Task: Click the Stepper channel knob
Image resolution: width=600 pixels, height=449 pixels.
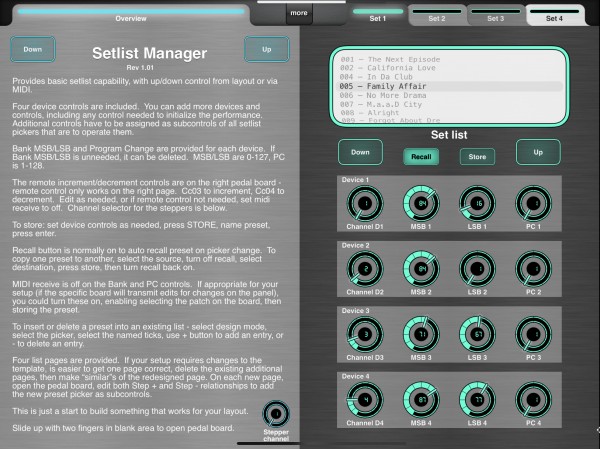Action: click(x=276, y=414)
